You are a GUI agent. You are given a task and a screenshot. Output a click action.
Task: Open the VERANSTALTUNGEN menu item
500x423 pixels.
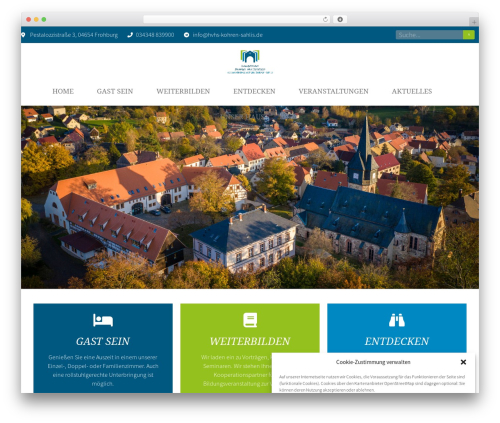tap(333, 91)
